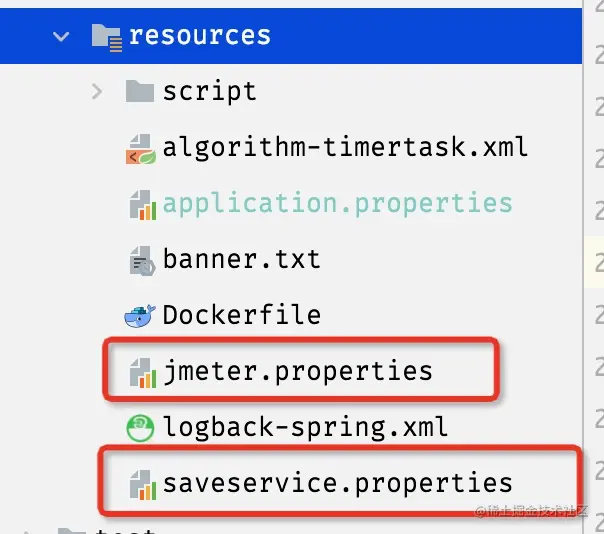Open jmeter.properties file name
The width and height of the screenshot is (604, 534).
298,372
